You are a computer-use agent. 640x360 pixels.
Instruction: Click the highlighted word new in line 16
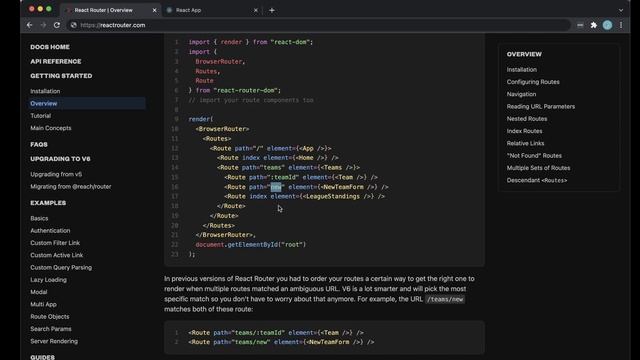click(x=276, y=187)
